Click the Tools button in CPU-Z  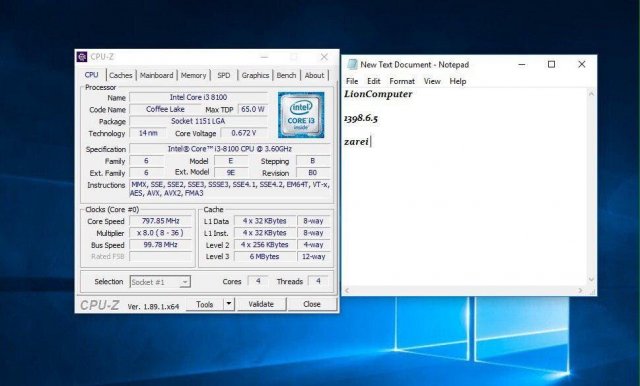[x=204, y=304]
